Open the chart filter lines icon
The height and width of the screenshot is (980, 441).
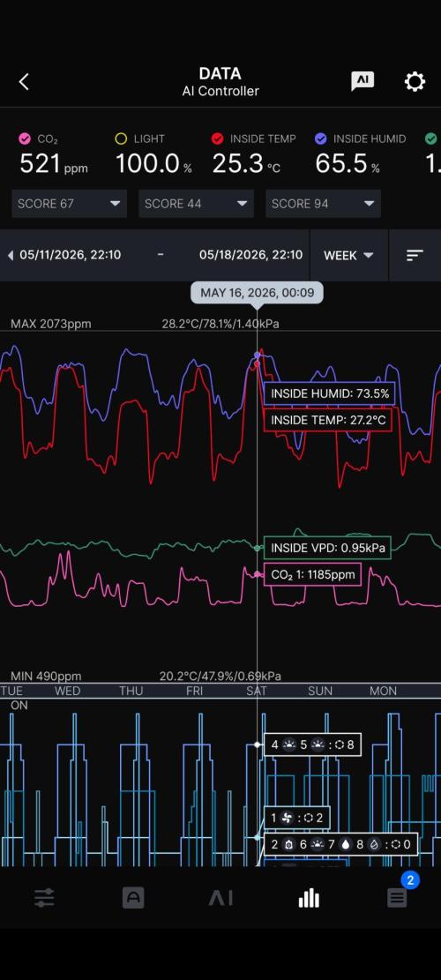(415, 255)
